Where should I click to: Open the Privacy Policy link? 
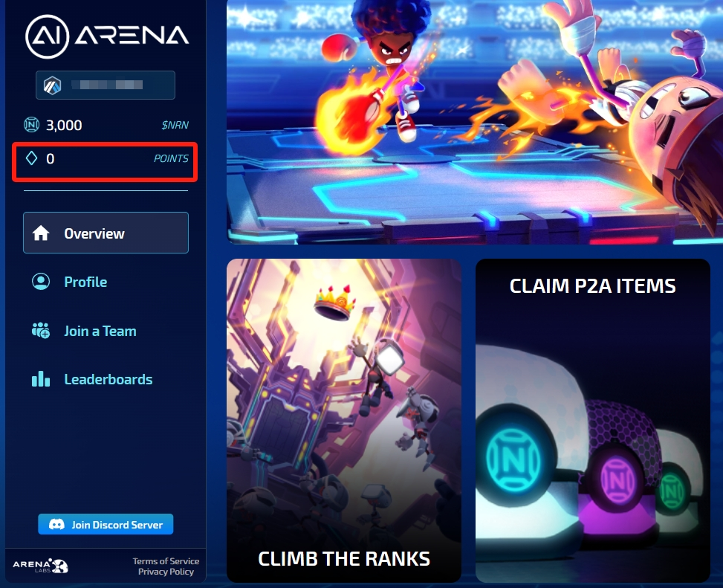coord(166,572)
